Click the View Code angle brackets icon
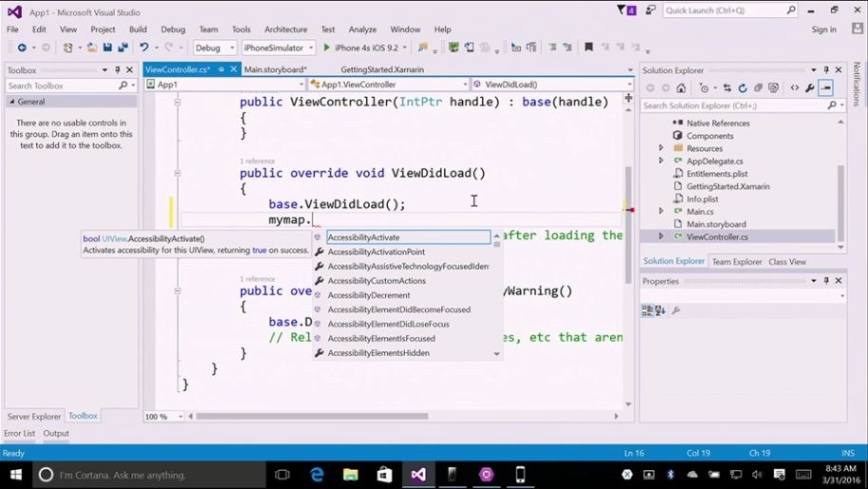 794,88
